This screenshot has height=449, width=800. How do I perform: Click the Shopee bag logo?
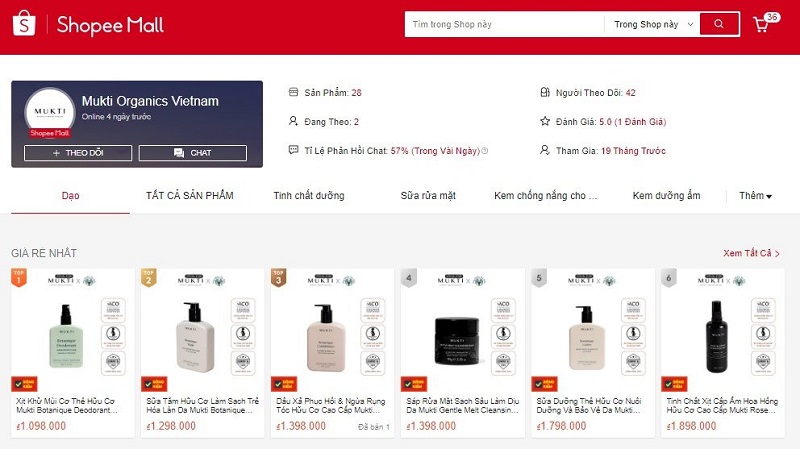24,23
